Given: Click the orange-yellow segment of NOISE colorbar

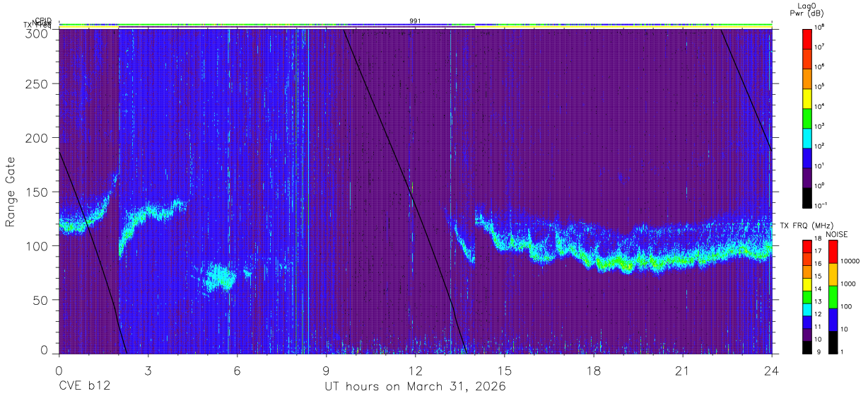Looking at the screenshot, I should pyautogui.click(x=832, y=274).
